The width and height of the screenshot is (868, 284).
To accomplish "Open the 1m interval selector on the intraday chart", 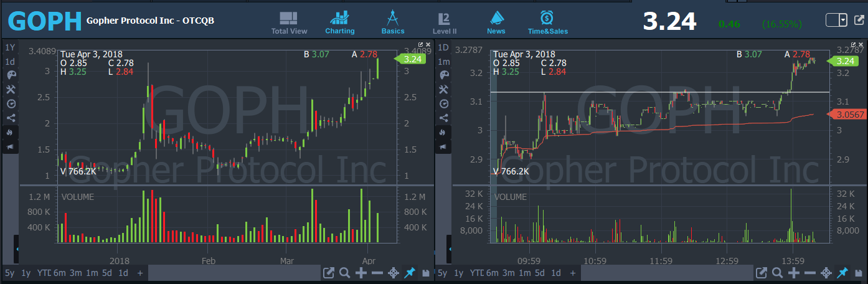I will point(443,62).
